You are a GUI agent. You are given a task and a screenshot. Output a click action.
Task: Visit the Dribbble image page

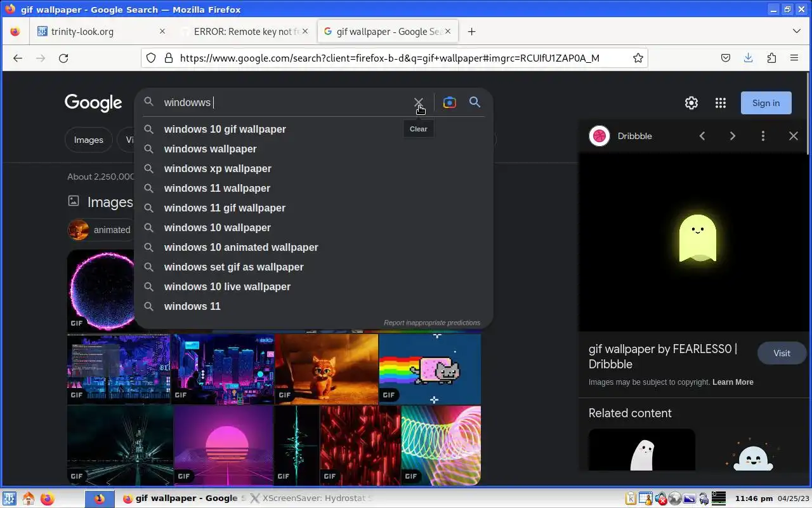click(782, 353)
